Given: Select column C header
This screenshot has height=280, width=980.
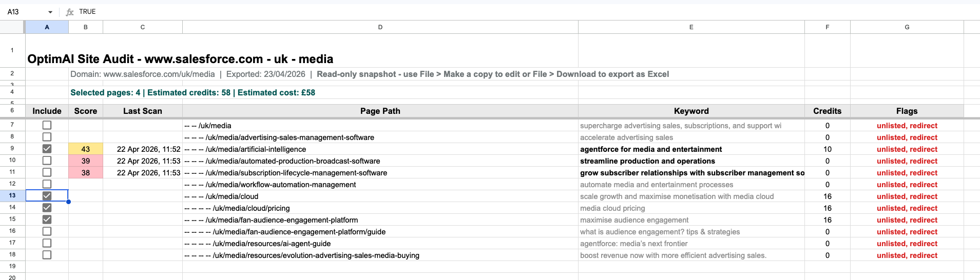Looking at the screenshot, I should tap(143, 27).
